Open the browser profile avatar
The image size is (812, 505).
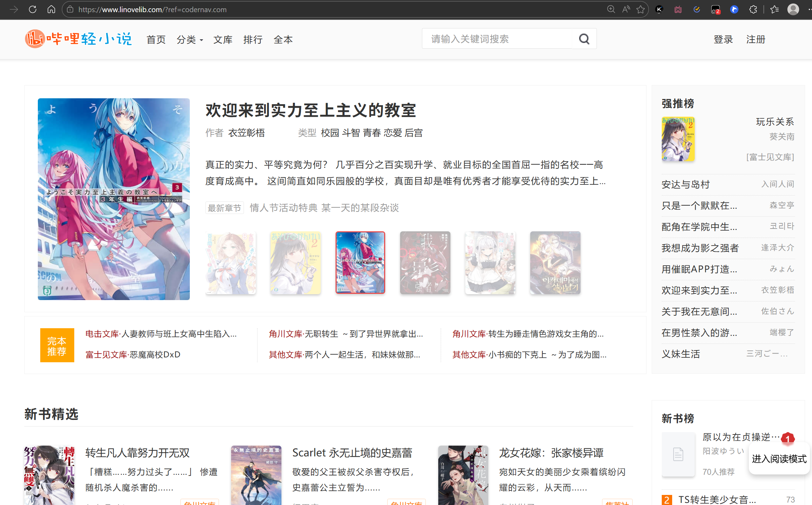pos(793,9)
